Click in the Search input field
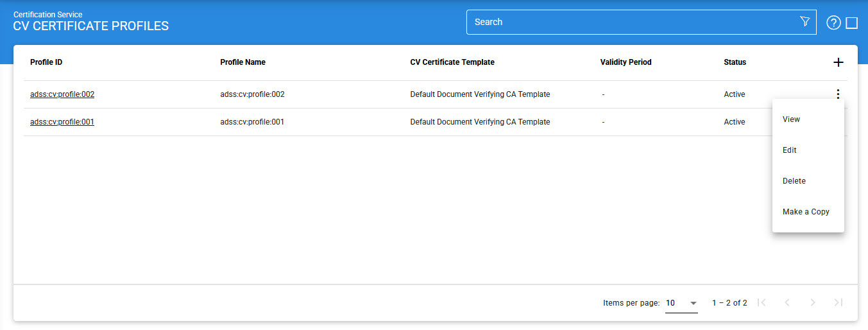Viewport: 868px width, 330px height. [x=629, y=22]
